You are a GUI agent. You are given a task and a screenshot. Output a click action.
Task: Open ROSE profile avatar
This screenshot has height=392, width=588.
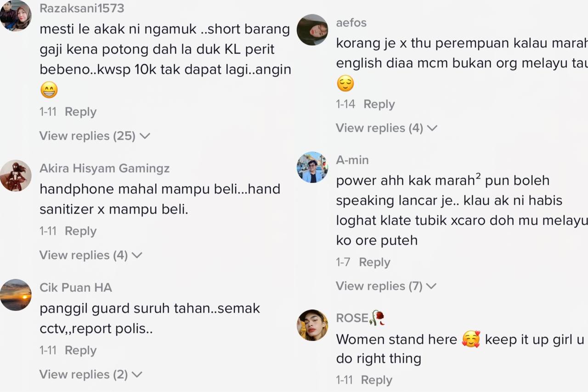(312, 325)
